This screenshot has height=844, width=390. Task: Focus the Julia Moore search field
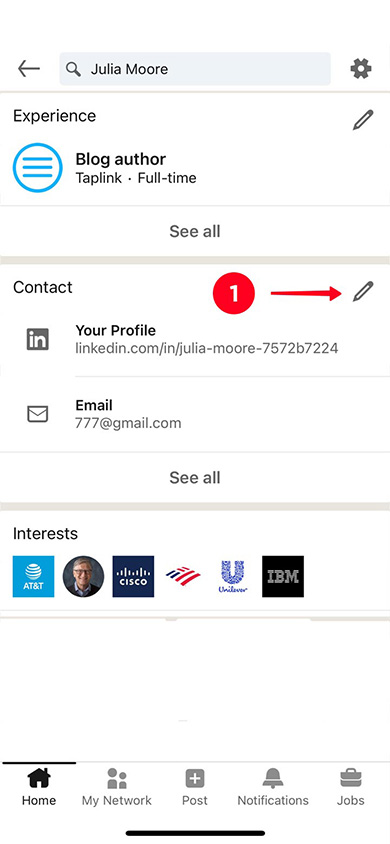pyautogui.click(x=195, y=69)
